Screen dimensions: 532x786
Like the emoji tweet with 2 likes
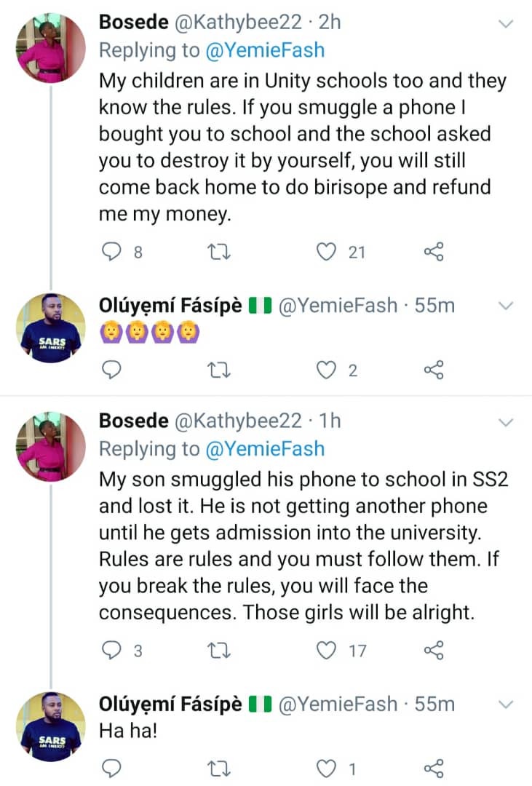pyautogui.click(x=327, y=370)
